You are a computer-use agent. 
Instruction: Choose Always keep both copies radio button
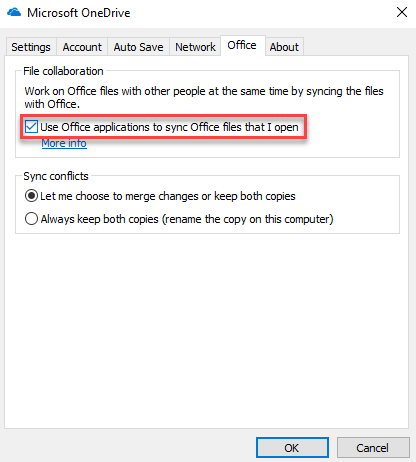coord(31,219)
